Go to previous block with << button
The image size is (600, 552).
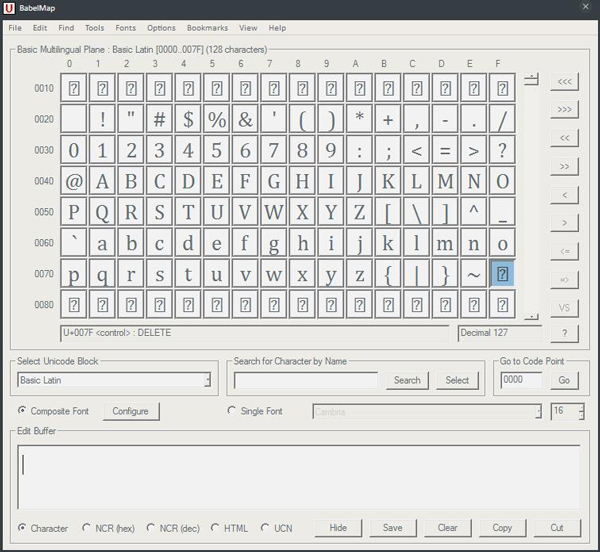564,138
